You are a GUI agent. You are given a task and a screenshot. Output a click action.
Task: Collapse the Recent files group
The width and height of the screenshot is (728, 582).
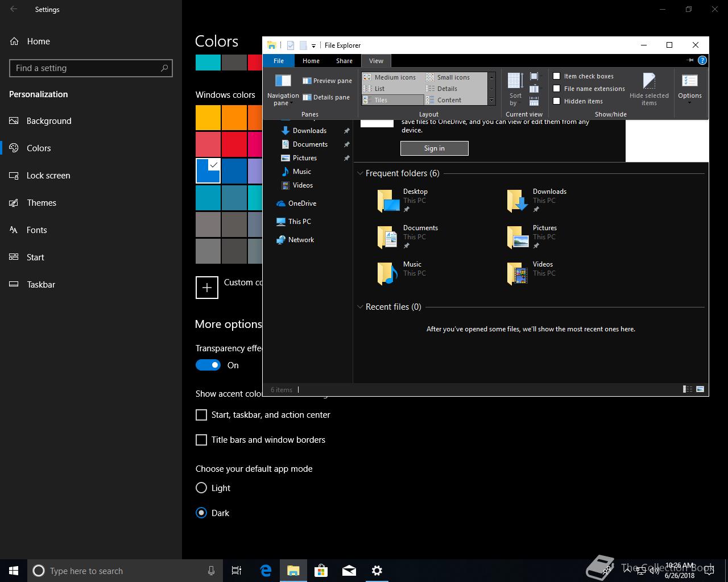pyautogui.click(x=360, y=307)
